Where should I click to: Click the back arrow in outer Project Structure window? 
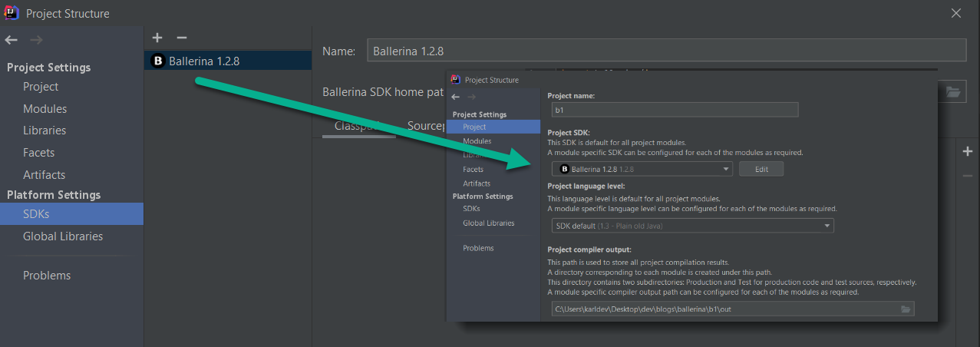pyautogui.click(x=11, y=40)
